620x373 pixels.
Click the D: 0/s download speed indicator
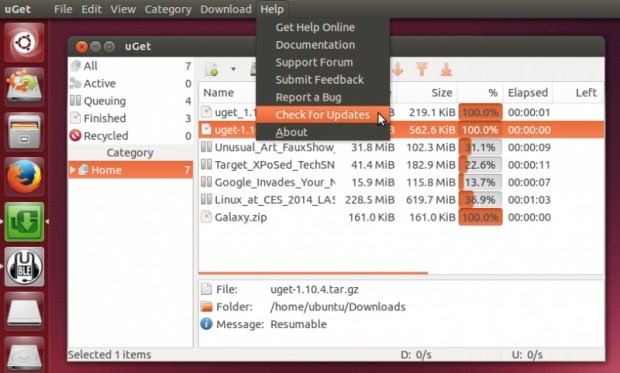pyautogui.click(x=416, y=354)
